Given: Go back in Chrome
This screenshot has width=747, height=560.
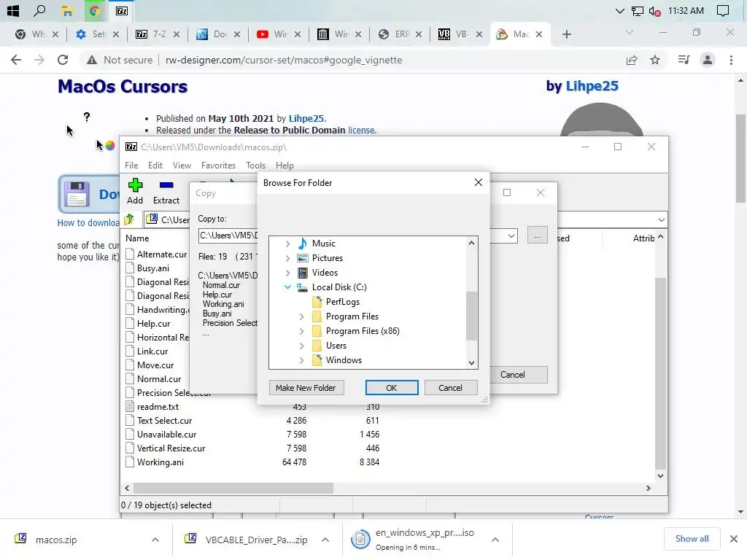Looking at the screenshot, I should (16, 60).
